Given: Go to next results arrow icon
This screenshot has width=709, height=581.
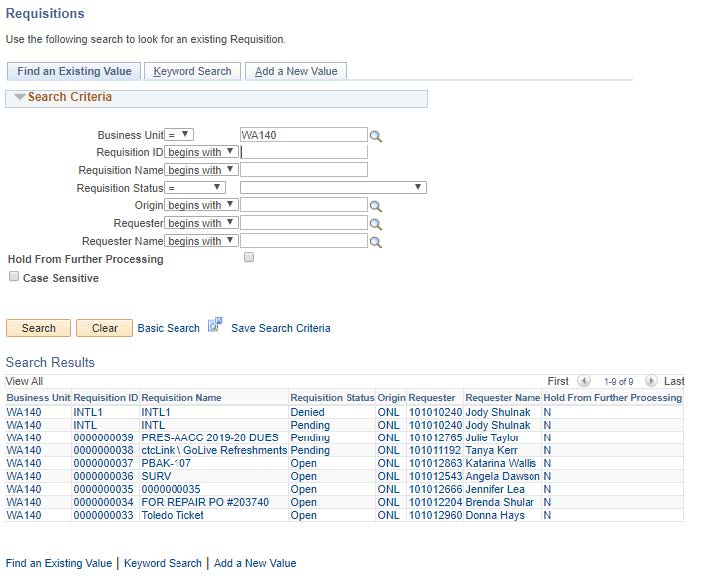Looking at the screenshot, I should coord(651,381).
